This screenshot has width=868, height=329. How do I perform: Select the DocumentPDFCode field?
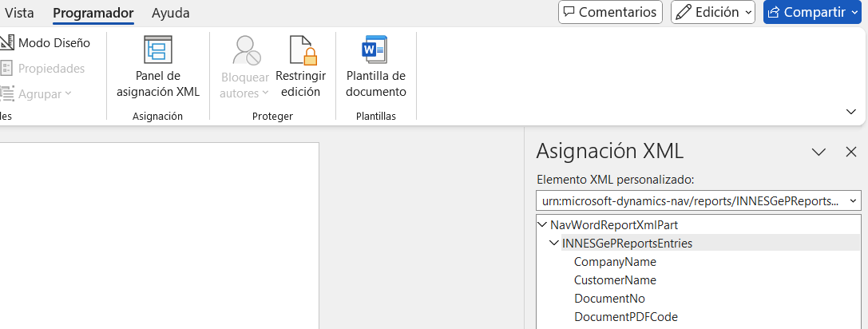tap(625, 317)
